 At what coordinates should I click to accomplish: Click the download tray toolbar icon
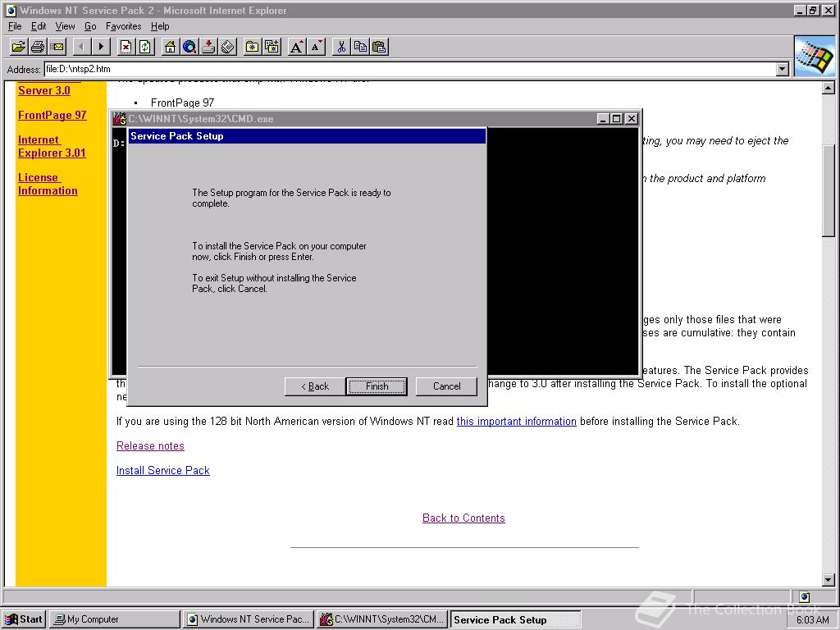click(x=208, y=47)
